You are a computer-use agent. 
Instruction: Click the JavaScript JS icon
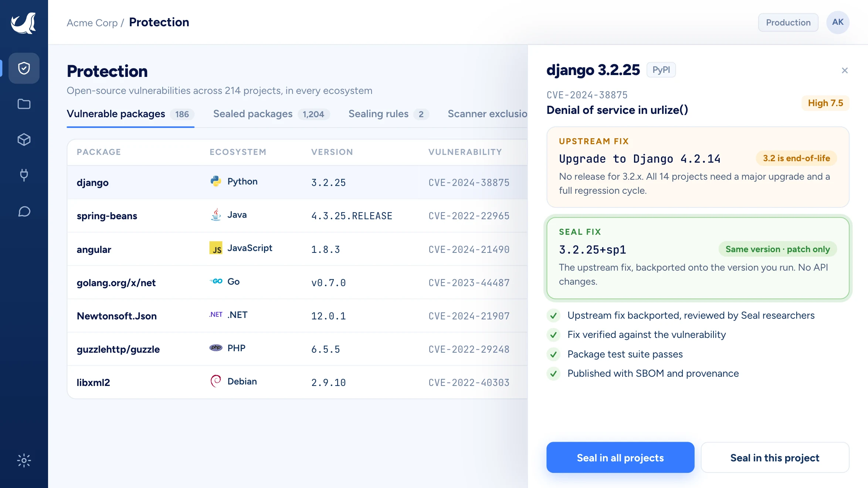(x=216, y=248)
